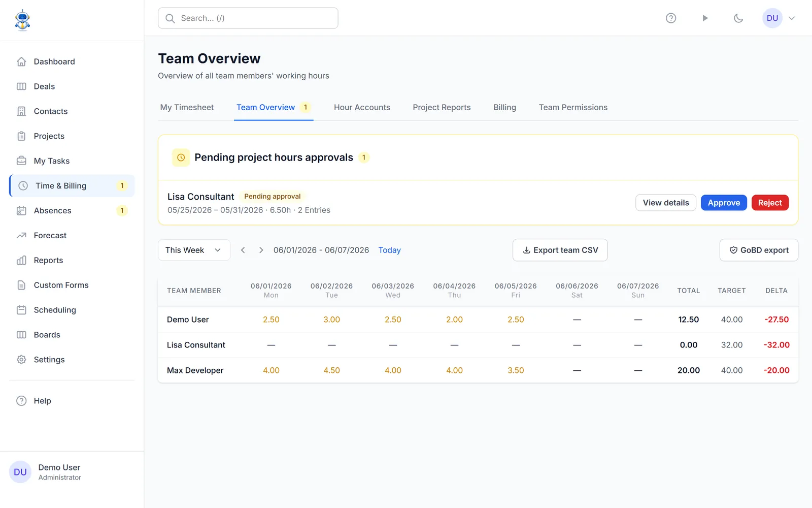This screenshot has width=812, height=508.
Task: Click Lisa Consultant's -32.00 delta value
Action: [776, 345]
